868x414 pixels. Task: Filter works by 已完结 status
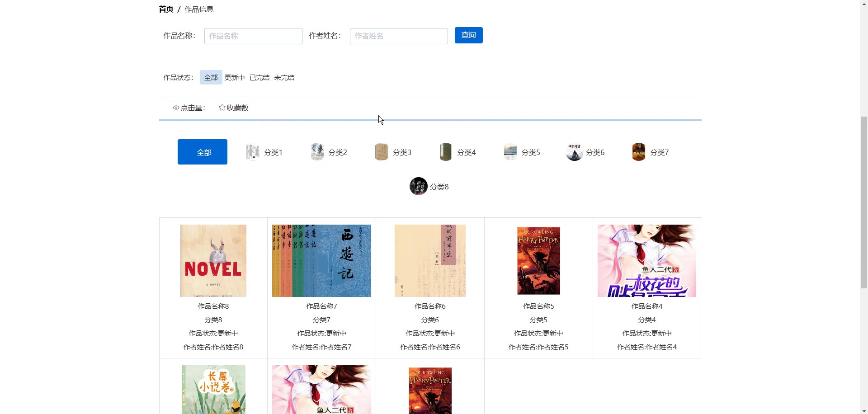click(259, 77)
